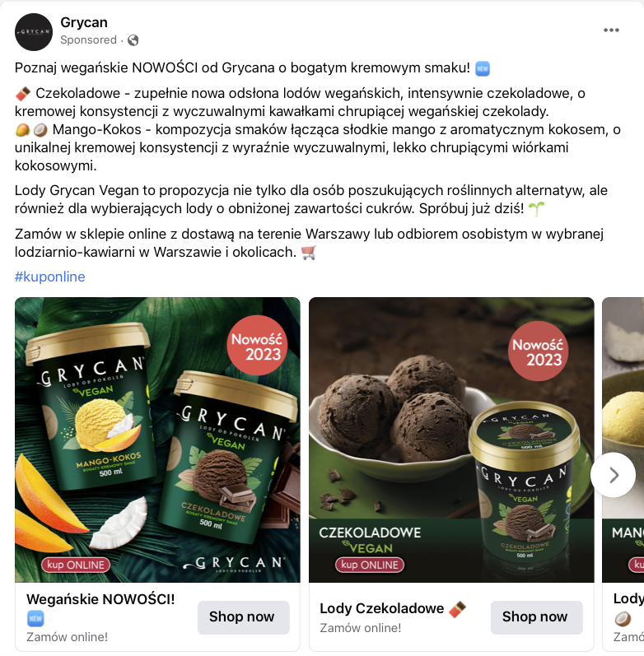Click Shop now for Wegańskie NOWOŚCI
Viewport: 644px width, 656px height.
[x=243, y=617]
